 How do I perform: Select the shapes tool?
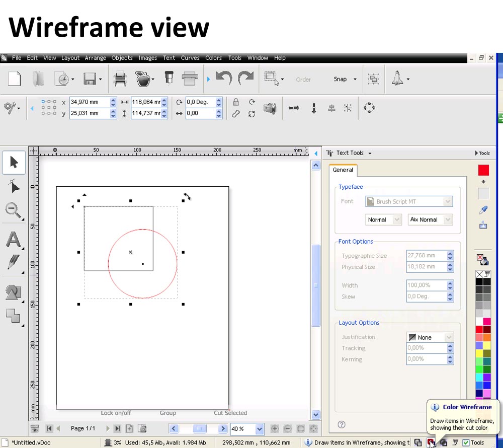(13, 292)
